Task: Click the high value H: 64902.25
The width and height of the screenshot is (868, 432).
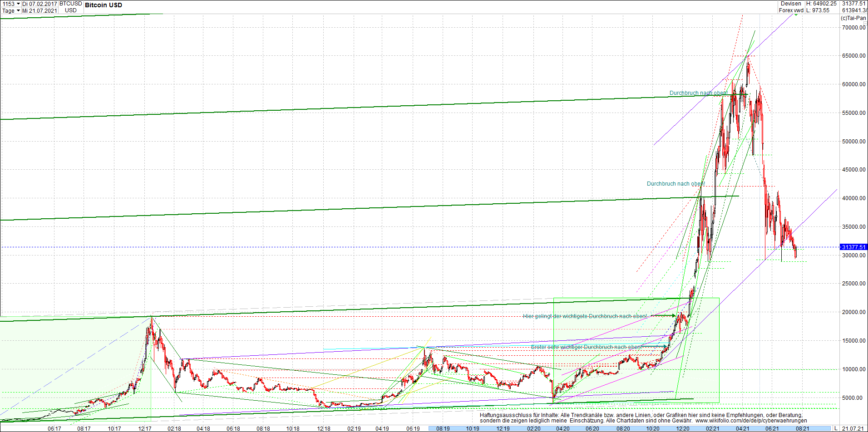Action: [821, 4]
